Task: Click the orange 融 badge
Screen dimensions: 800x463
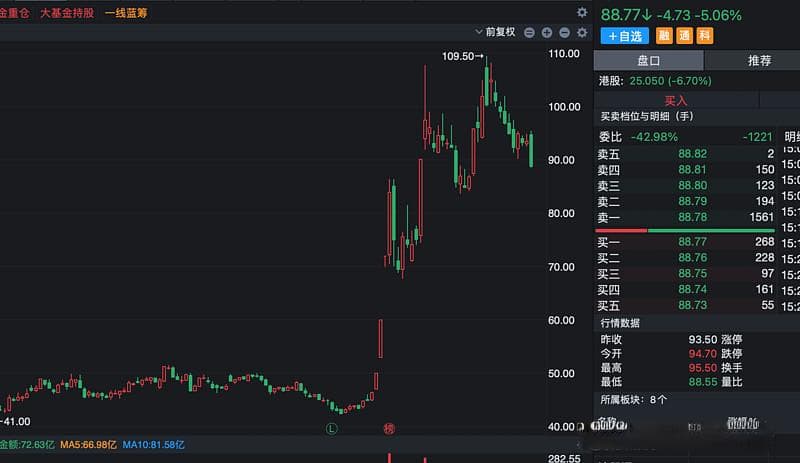Action: point(664,36)
